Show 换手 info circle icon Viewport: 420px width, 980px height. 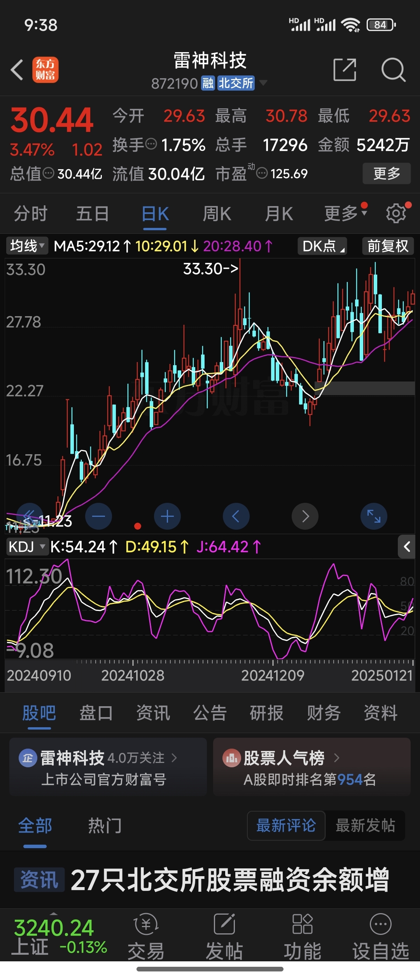151,144
